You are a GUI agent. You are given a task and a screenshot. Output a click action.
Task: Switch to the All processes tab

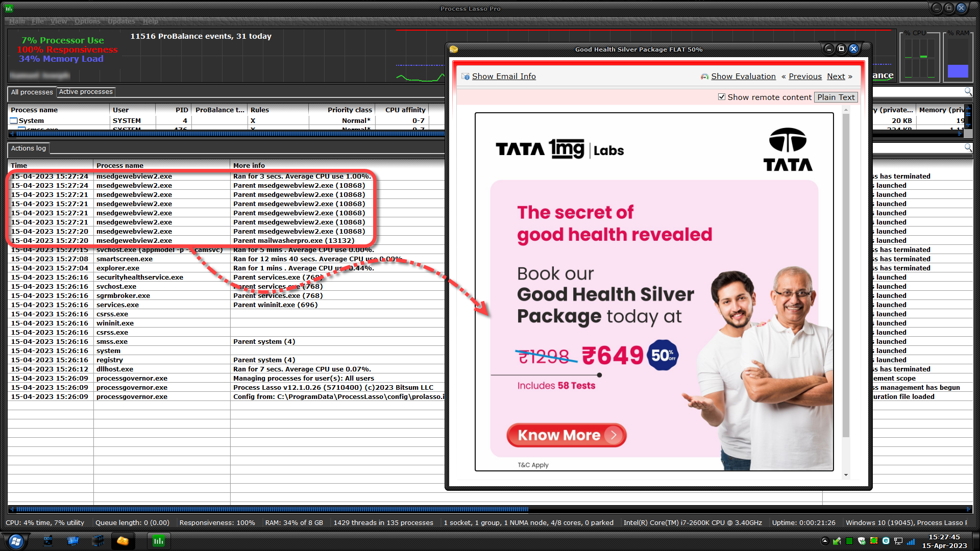point(32,92)
